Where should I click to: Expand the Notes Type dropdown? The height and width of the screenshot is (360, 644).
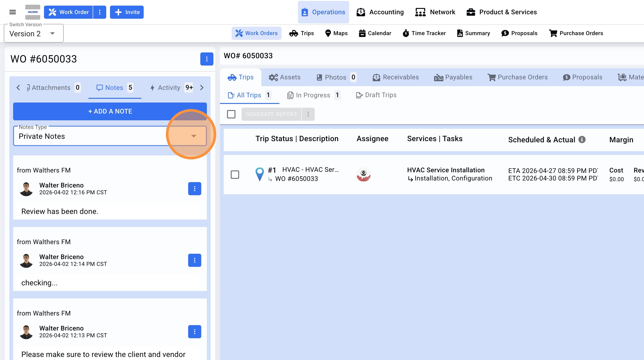[194, 136]
